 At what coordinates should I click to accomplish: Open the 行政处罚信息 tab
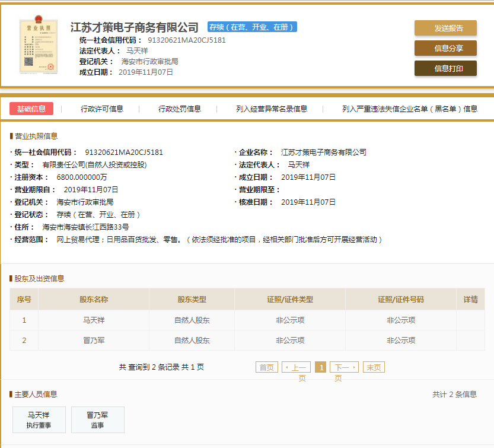[180, 109]
